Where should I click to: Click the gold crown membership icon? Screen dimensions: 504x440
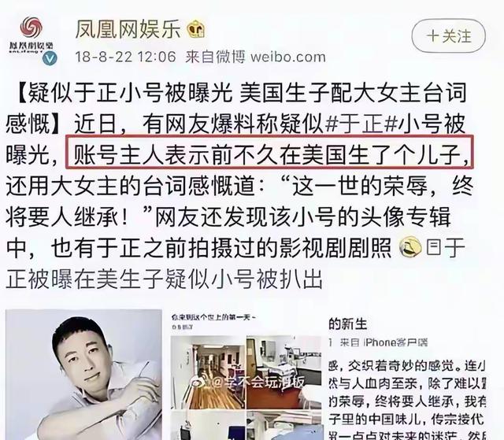[x=196, y=30]
